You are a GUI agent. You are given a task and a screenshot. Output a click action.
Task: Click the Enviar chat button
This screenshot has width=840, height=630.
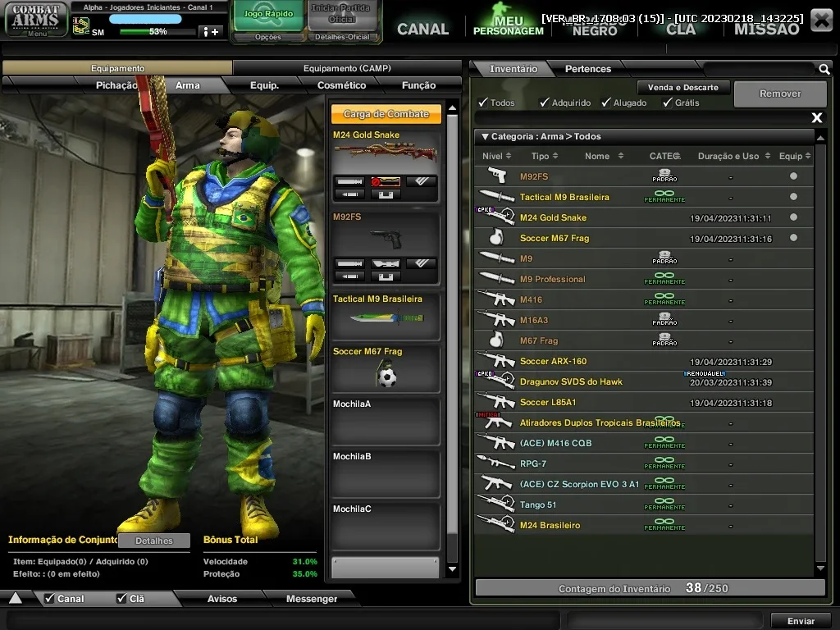(801, 621)
